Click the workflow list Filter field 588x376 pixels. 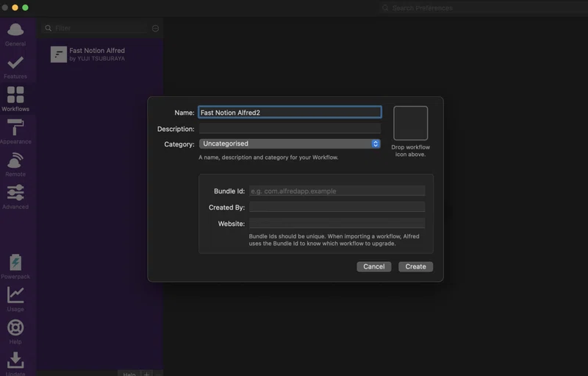click(x=96, y=28)
